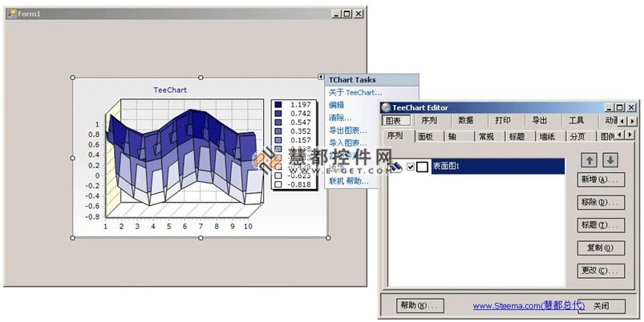Click the white color box beside 表面图1
The height and width of the screenshot is (322, 644).
[x=423, y=167]
